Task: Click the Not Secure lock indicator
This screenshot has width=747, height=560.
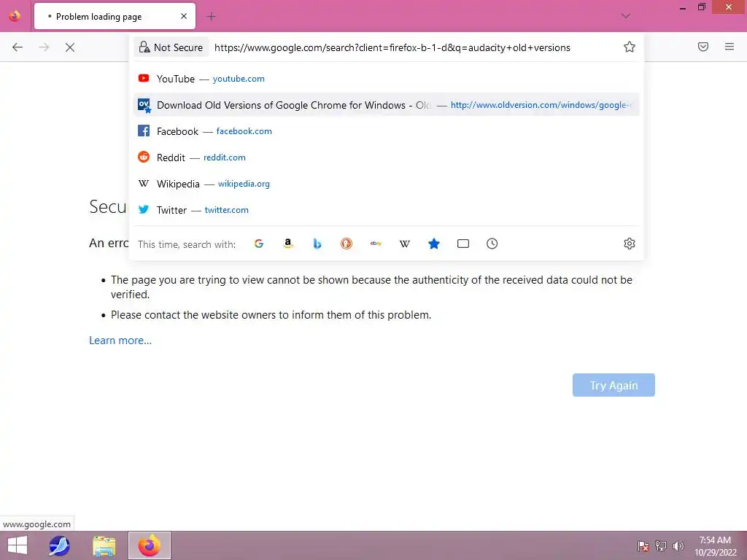Action: coord(171,47)
